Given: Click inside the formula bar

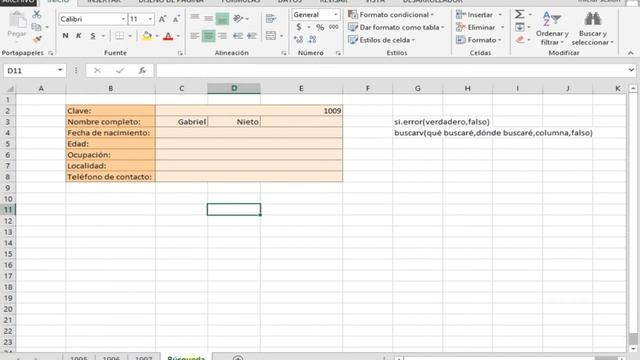Looking at the screenshot, I should coord(391,71).
